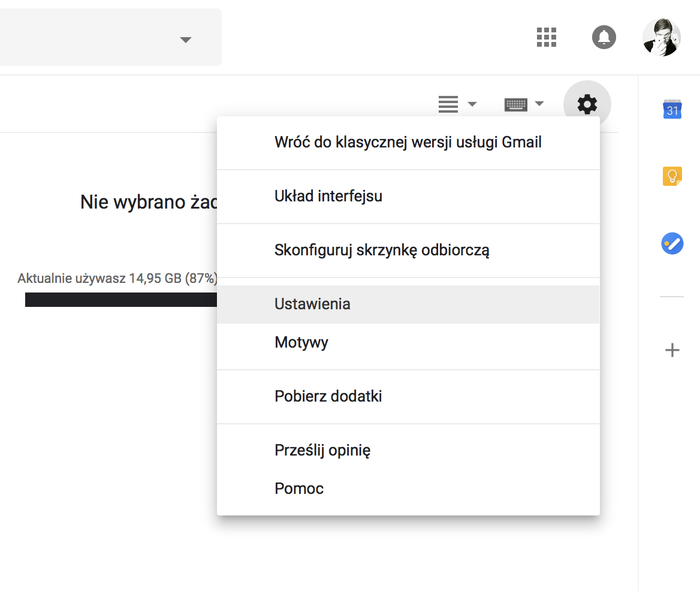Click the plus icon to get add-ons
Image resolution: width=700 pixels, height=591 pixels.
672,350
